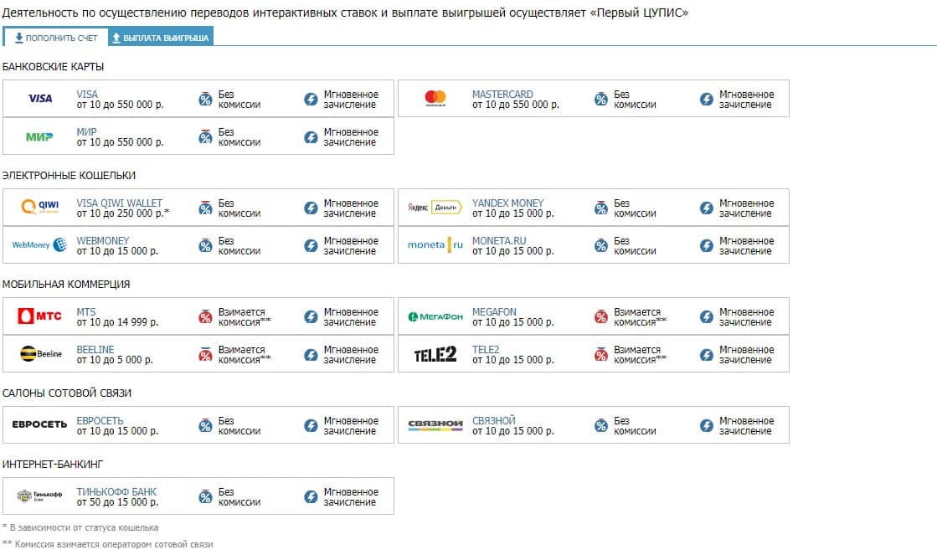Click the МИР card logo

coord(39,137)
